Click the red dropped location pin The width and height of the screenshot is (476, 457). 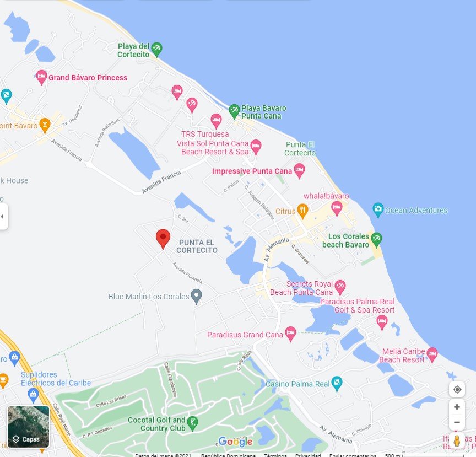click(163, 239)
